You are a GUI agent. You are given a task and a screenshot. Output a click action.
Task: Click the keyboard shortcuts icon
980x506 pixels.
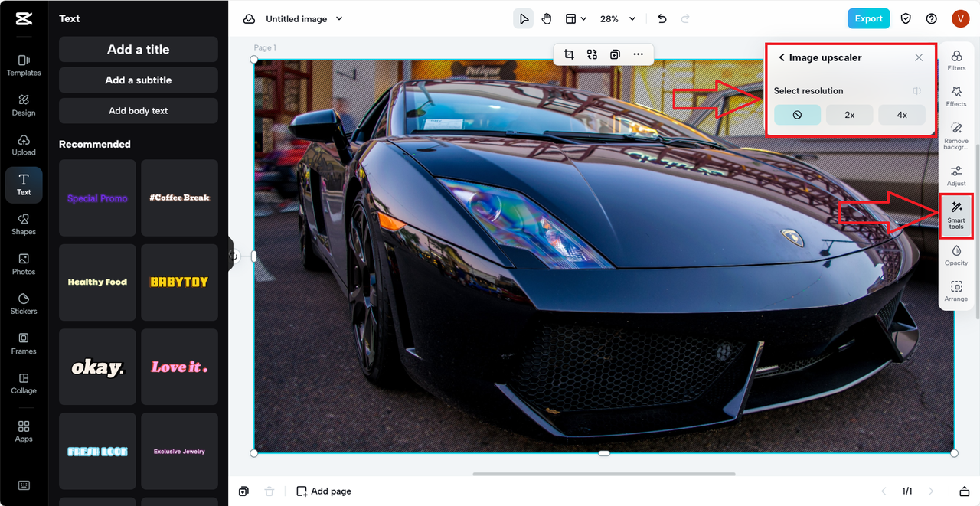tap(24, 485)
